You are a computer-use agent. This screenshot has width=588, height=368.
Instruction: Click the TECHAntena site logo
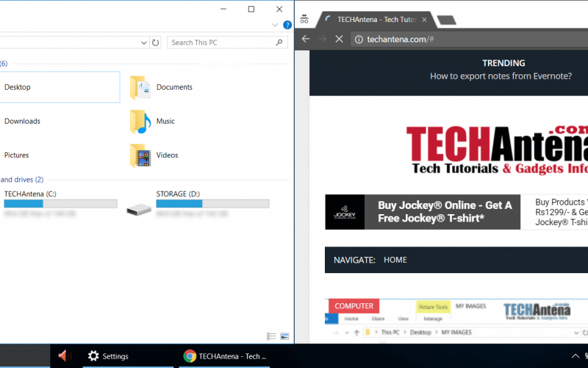[497, 149]
